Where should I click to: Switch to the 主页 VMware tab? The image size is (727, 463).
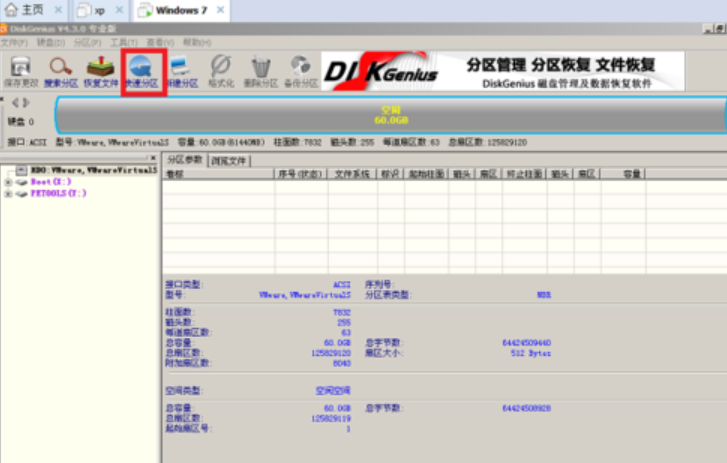pos(33,10)
